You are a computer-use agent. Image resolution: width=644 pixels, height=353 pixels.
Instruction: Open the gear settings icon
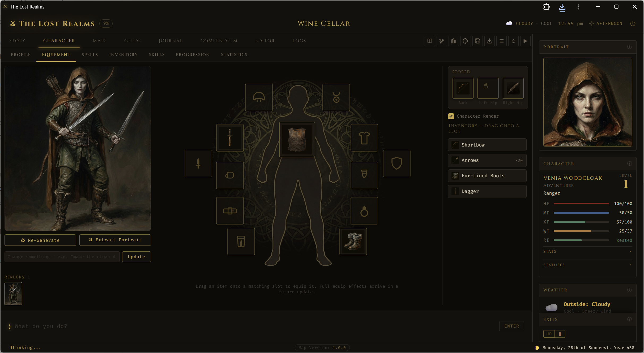pos(513,41)
